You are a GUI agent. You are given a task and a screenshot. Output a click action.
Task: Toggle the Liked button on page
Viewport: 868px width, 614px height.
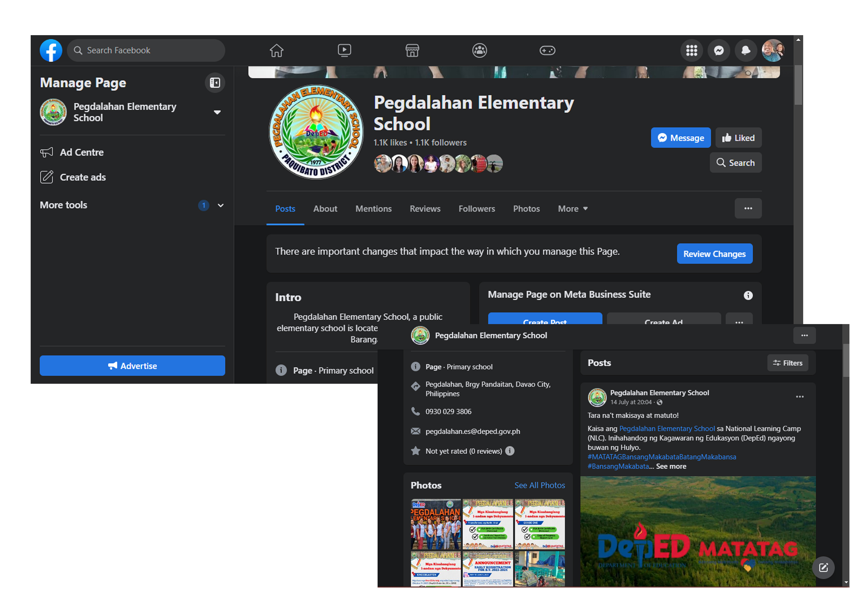738,138
